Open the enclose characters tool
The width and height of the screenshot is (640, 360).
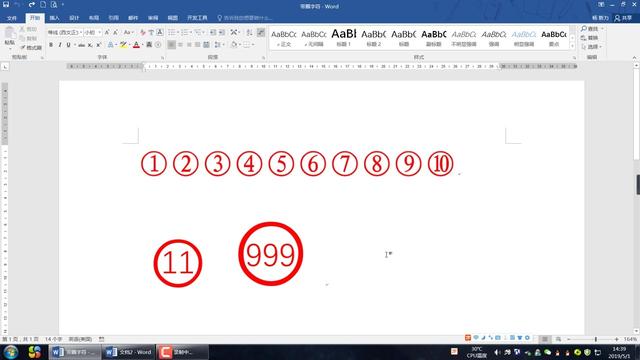(x=158, y=45)
